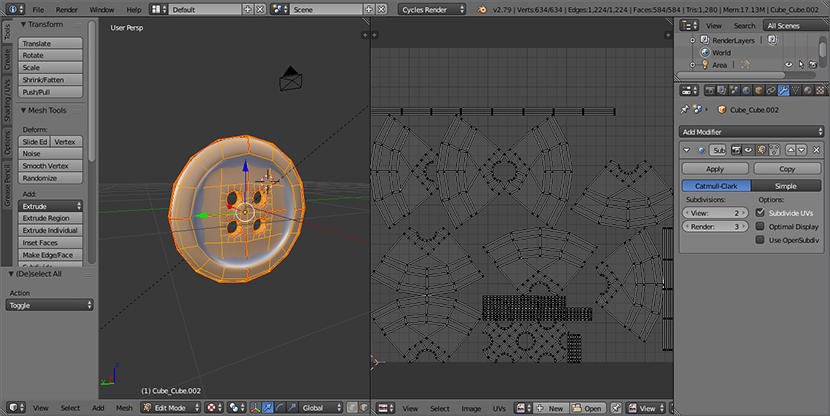Expand RenderLayers in the outliner

pos(692,40)
